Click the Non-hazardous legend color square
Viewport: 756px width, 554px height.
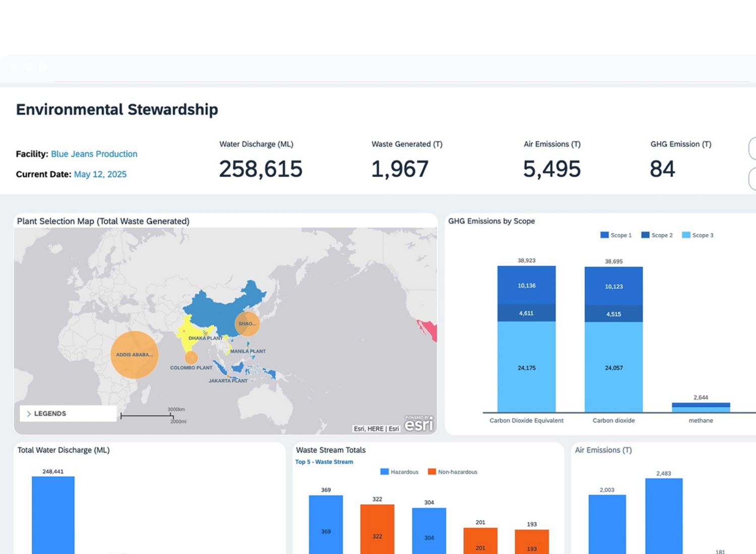click(x=431, y=472)
